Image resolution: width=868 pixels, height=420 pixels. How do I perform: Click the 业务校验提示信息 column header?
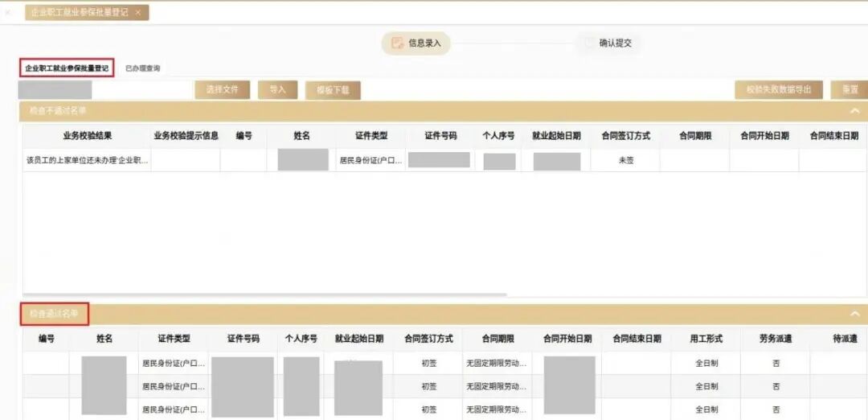[186, 136]
